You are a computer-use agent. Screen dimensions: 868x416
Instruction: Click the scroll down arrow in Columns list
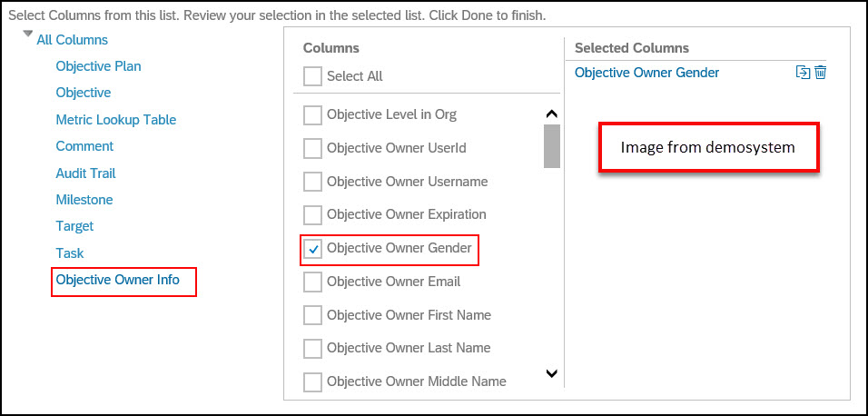(x=551, y=373)
